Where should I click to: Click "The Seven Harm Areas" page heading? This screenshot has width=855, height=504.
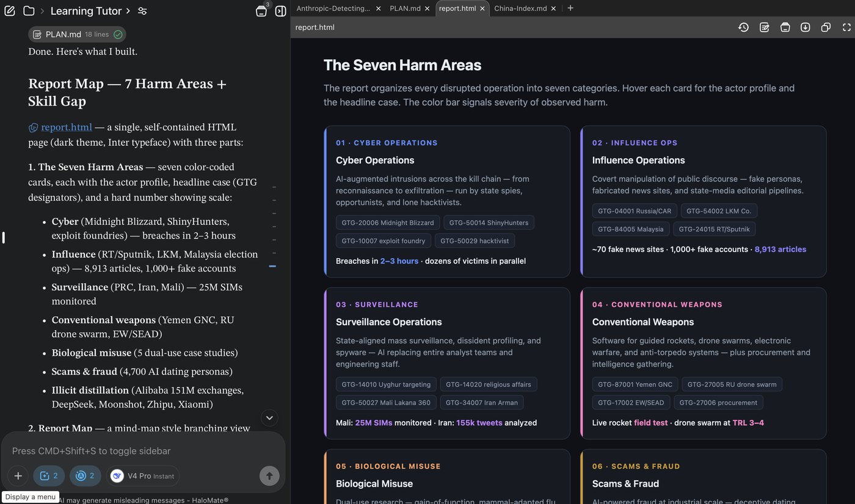[402, 65]
